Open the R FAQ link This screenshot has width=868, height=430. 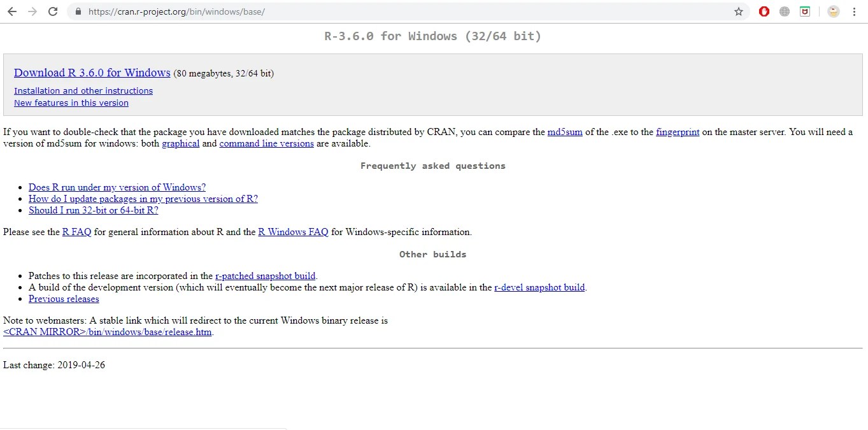[x=77, y=232]
